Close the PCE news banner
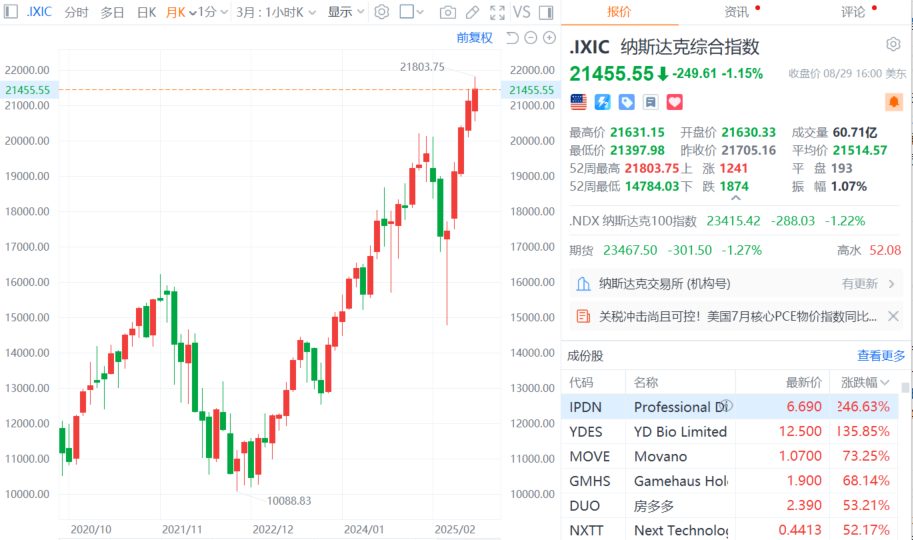The width and height of the screenshot is (913, 540). [893, 316]
